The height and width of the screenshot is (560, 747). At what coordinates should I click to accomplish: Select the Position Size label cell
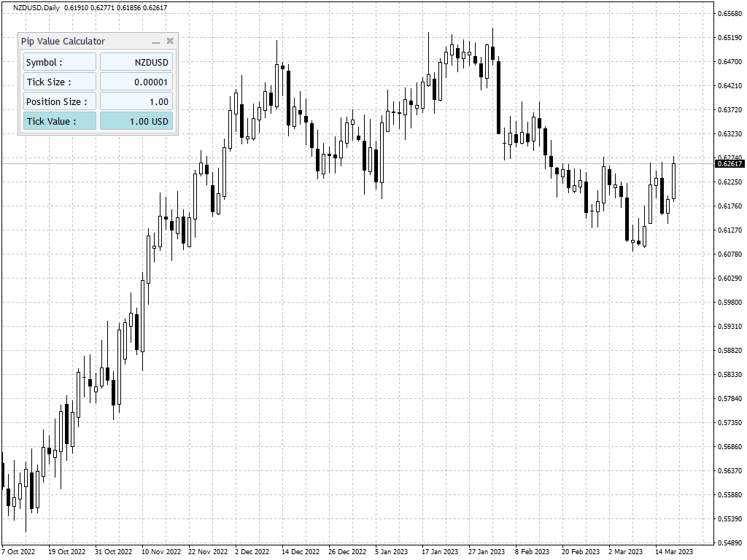click(60, 101)
